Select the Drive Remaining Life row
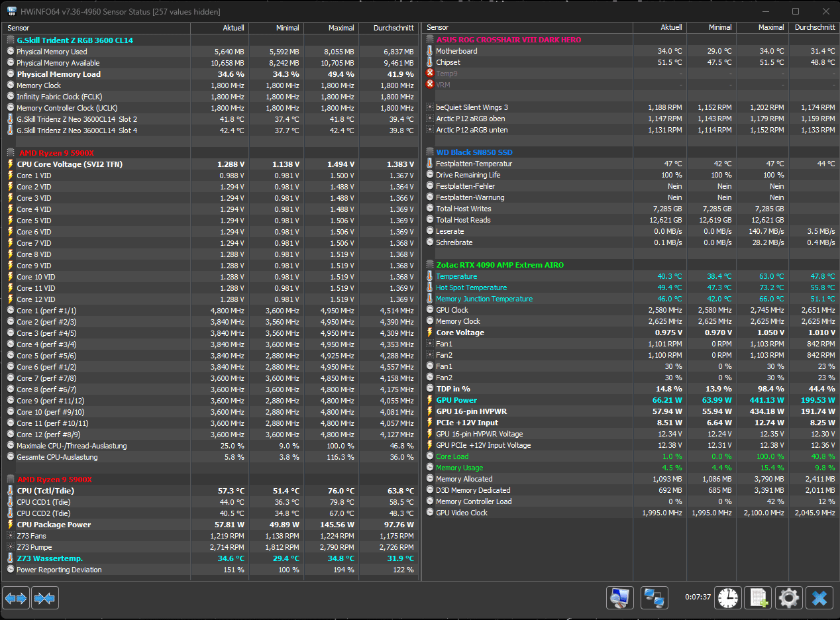Screen dimensions: 840x620 pyautogui.click(x=631, y=175)
